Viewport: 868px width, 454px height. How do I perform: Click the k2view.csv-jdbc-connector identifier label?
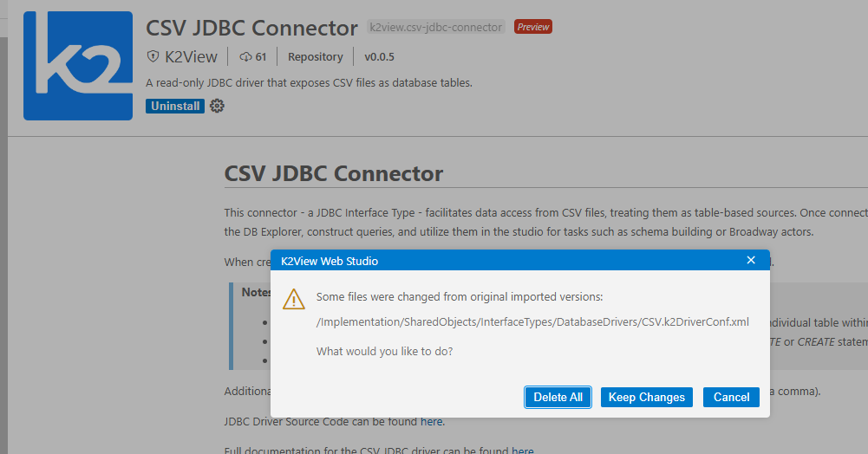(x=435, y=28)
